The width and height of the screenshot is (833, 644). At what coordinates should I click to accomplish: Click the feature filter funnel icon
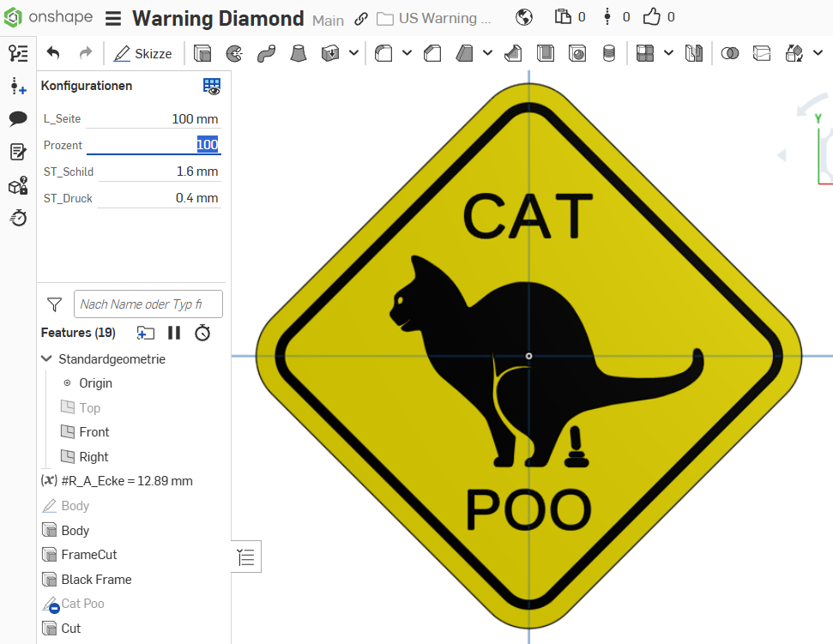click(54, 304)
